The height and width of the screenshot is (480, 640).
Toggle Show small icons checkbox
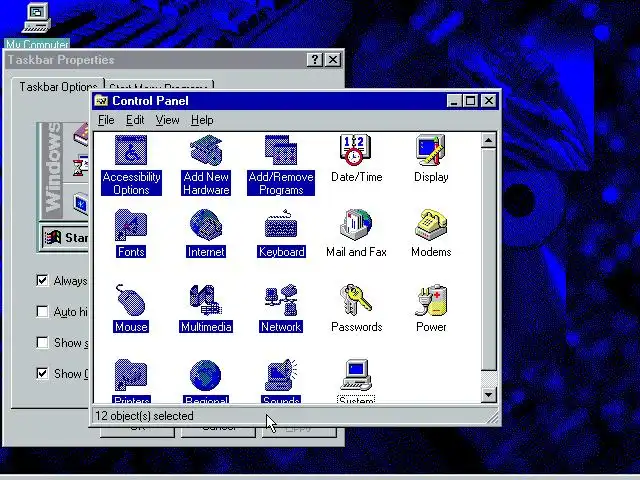pos(42,342)
